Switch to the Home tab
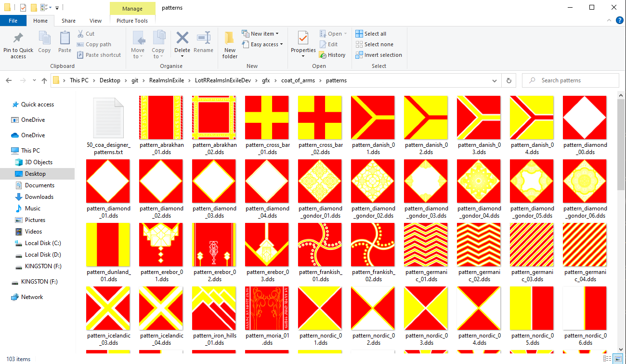Image resolution: width=626 pixels, height=364 pixels. pos(40,21)
